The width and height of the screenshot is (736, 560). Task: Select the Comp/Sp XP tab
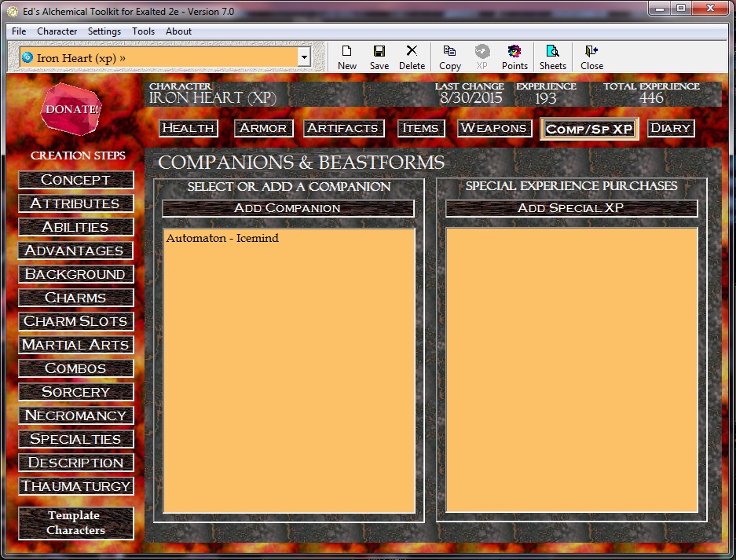590,129
